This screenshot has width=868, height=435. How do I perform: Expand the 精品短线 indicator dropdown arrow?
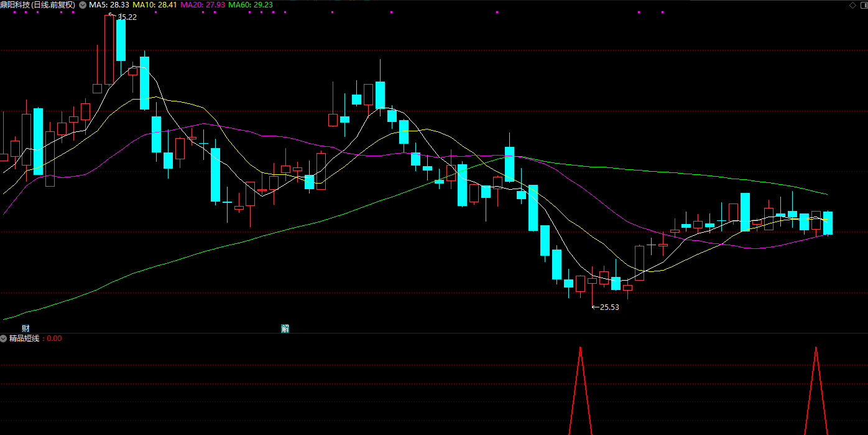tap(4, 339)
